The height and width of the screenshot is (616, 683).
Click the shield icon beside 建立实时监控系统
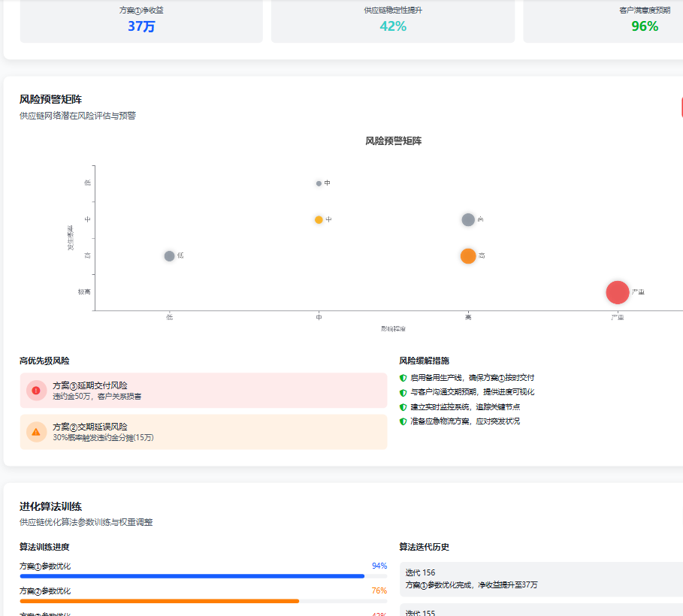click(403, 407)
